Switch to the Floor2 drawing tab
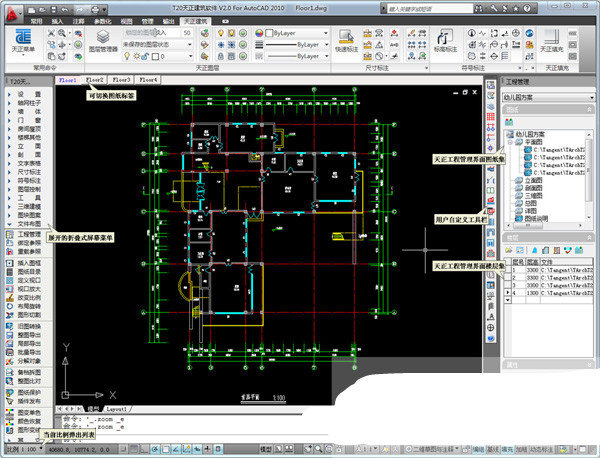Image resolution: width=600 pixels, height=458 pixels. tap(95, 78)
